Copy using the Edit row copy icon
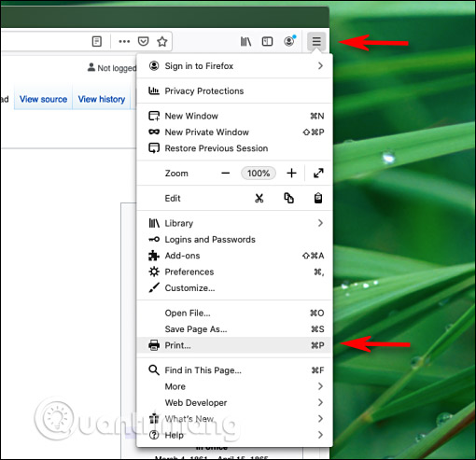Image resolution: width=476 pixels, height=460 pixels. [288, 198]
